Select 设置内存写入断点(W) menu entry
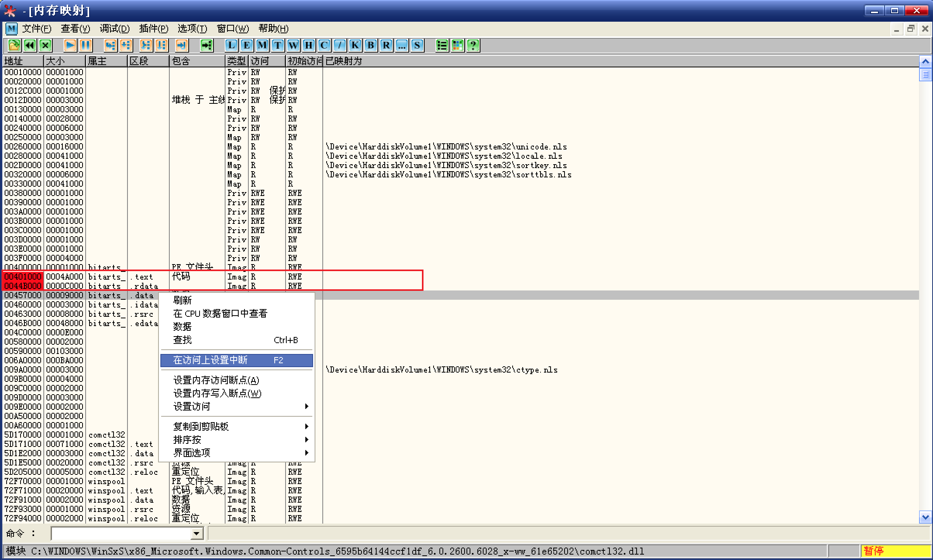 (217, 393)
